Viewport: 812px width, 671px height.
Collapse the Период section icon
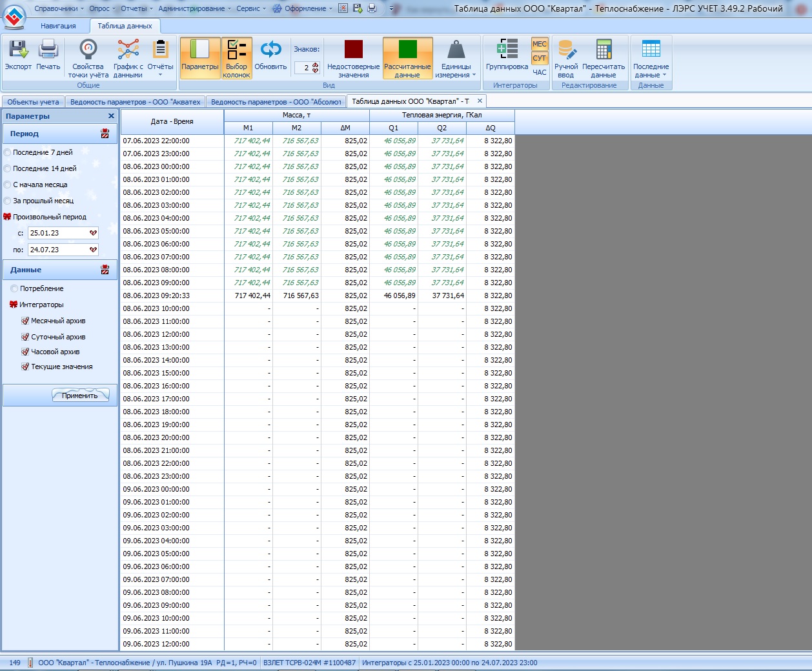(105, 134)
